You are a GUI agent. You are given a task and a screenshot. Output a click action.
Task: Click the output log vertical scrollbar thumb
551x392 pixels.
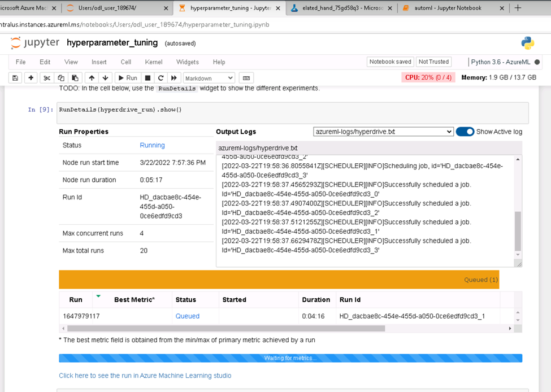(518, 231)
